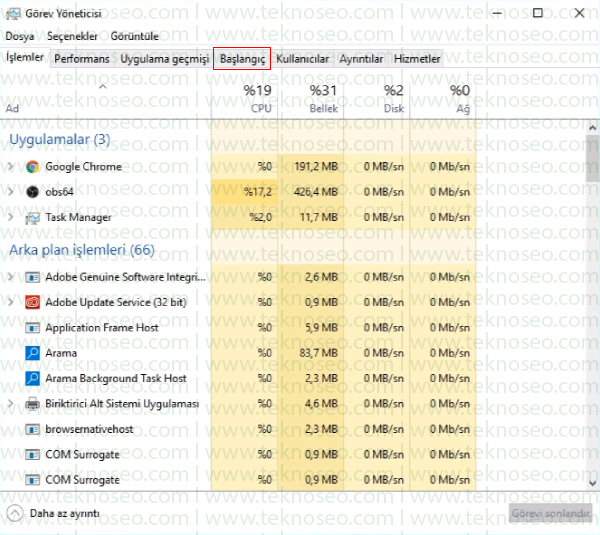Click the browsernativehost process icon
The image size is (600, 535).
coord(33,429)
